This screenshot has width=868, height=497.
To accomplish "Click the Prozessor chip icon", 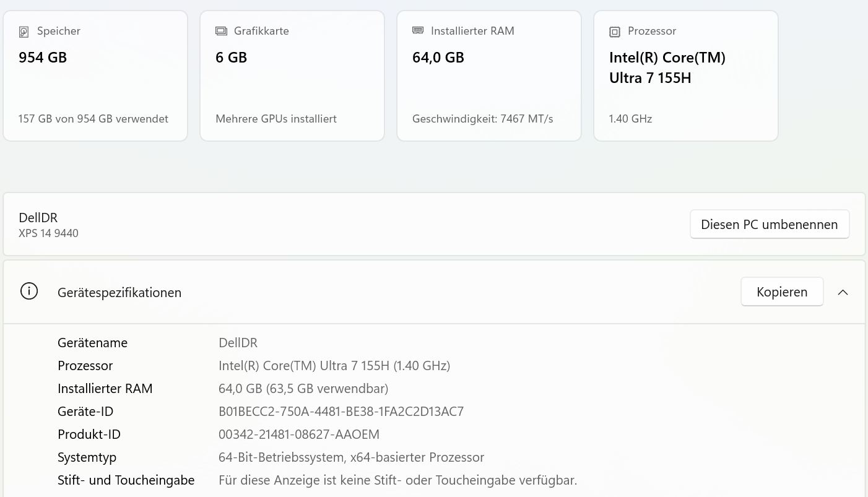I will 615,32.
